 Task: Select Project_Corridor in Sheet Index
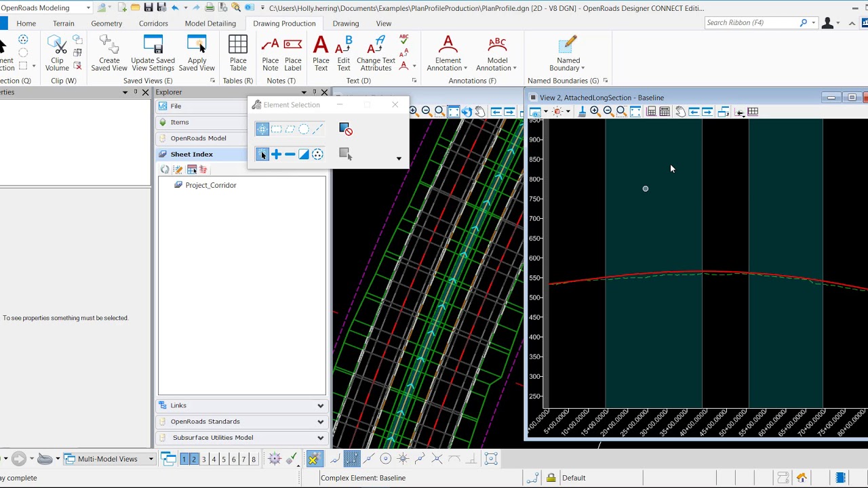click(x=210, y=185)
